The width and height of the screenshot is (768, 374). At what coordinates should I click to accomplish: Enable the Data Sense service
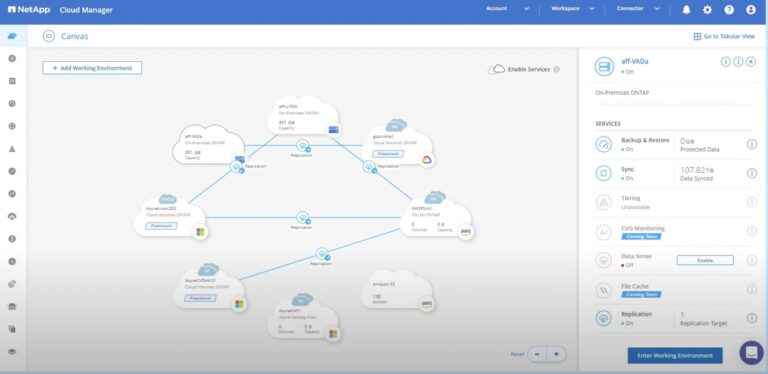(705, 260)
